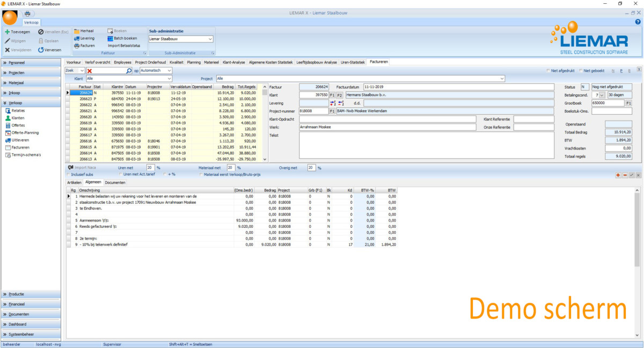Click the Batch boeken icon
The width and height of the screenshot is (644, 348).
pos(110,38)
